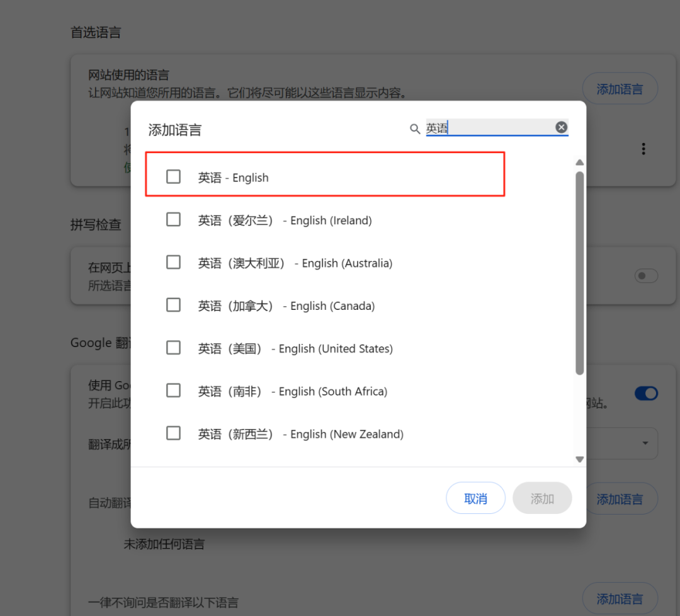Click the scrollbar up arrow

tap(579, 162)
